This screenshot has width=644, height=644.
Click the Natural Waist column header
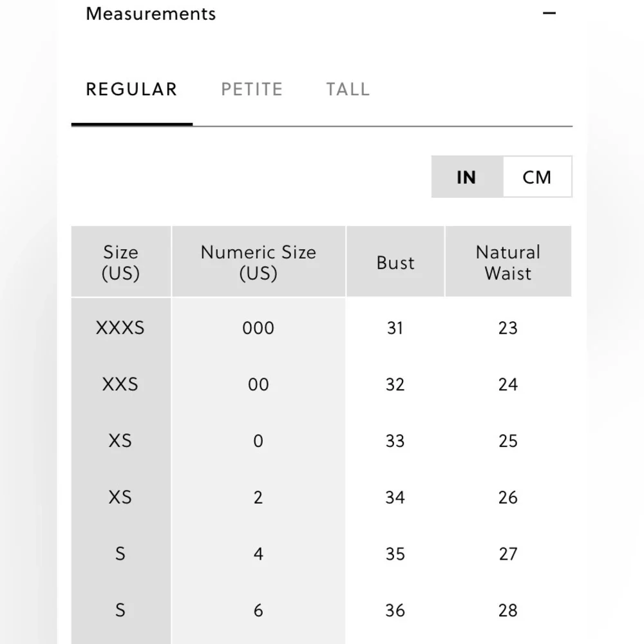(x=508, y=261)
